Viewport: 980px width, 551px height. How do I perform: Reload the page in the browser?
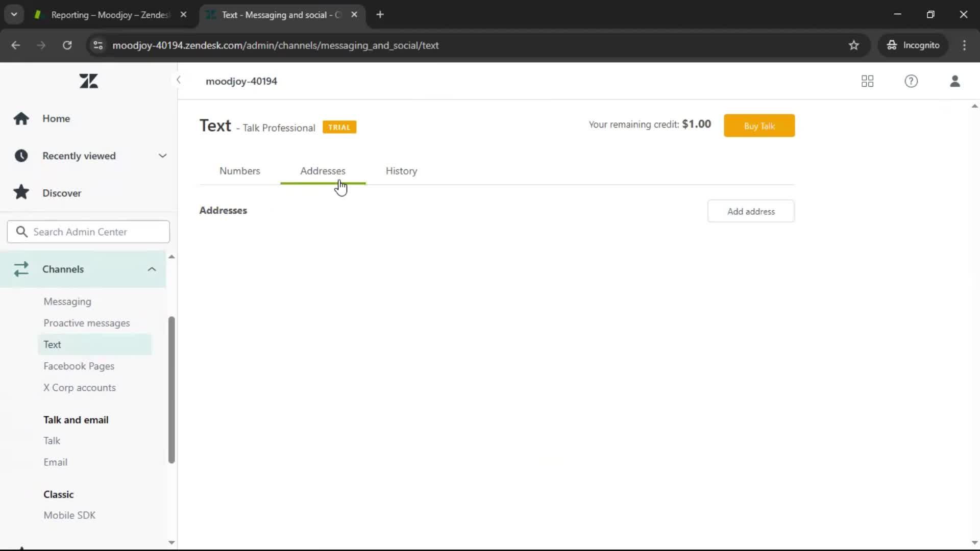click(x=67, y=45)
